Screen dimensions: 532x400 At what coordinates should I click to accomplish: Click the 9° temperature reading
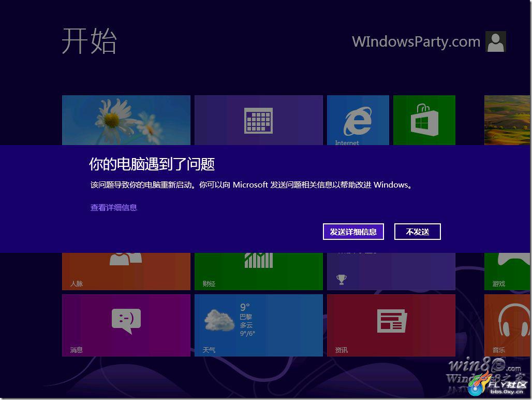[245, 307]
